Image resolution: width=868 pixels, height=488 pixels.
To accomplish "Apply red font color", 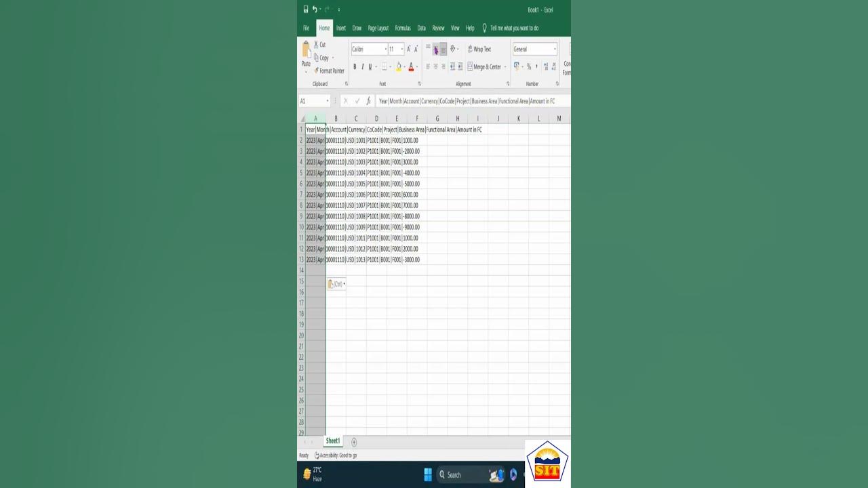I will (411, 66).
